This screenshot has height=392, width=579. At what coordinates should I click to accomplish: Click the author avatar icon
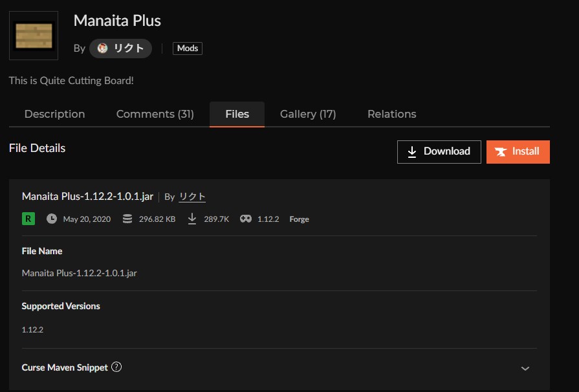coord(102,49)
